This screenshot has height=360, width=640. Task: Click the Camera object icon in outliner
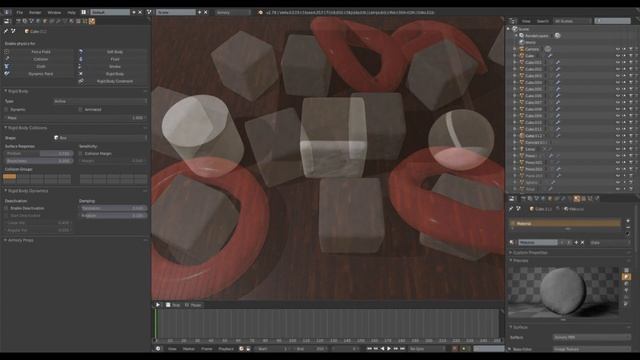point(522,49)
